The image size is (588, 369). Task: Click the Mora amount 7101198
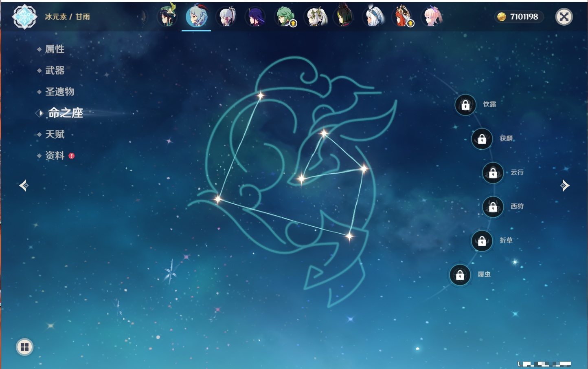click(x=524, y=17)
